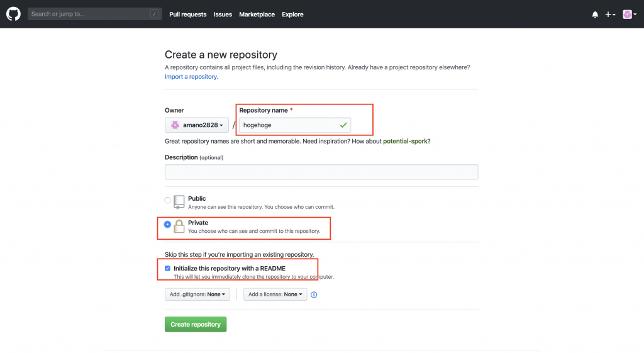
Task: Click the Public repository book icon
Action: tap(179, 202)
